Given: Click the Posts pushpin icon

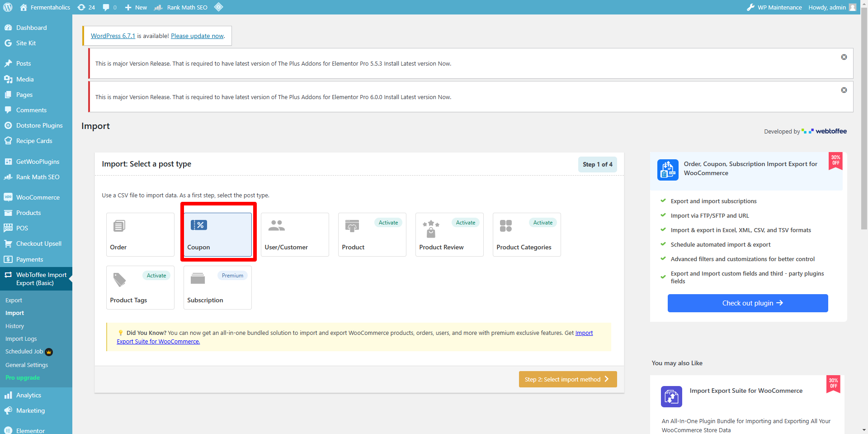Looking at the screenshot, I should tap(8, 63).
